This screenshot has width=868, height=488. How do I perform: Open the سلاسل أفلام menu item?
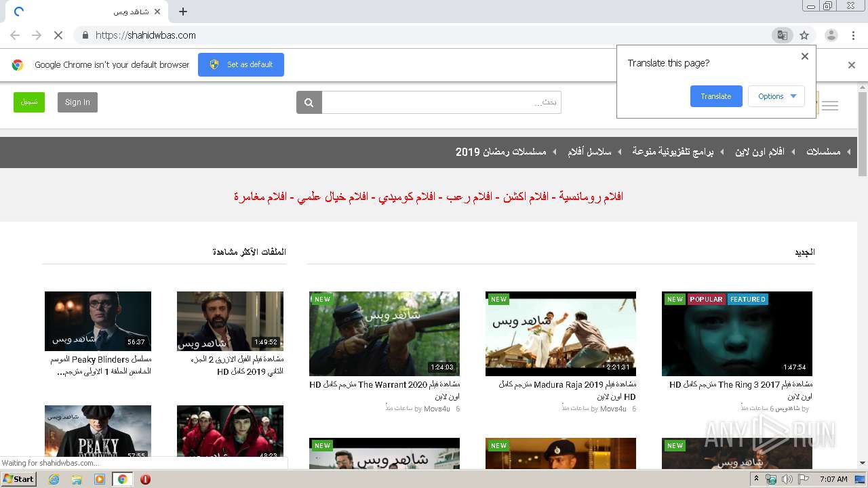pos(589,152)
